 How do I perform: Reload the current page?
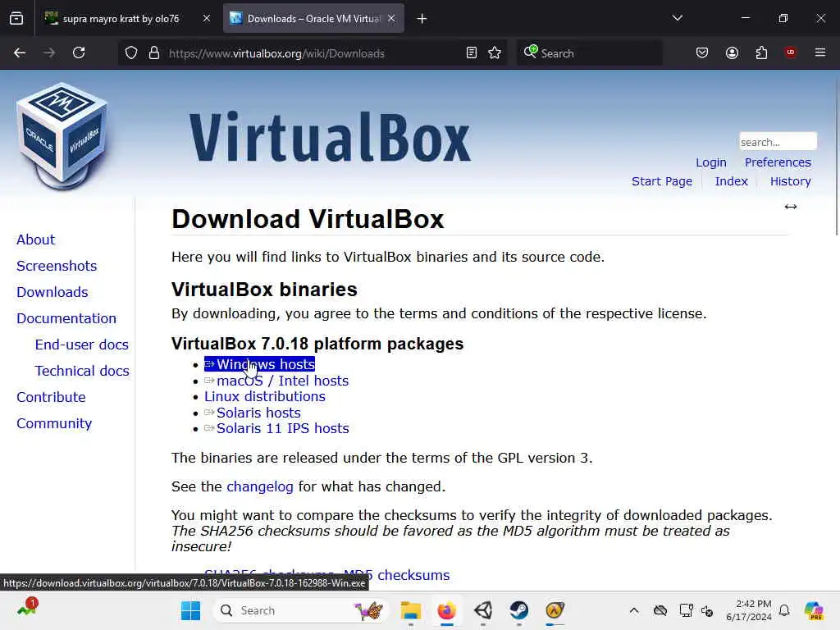(79, 53)
